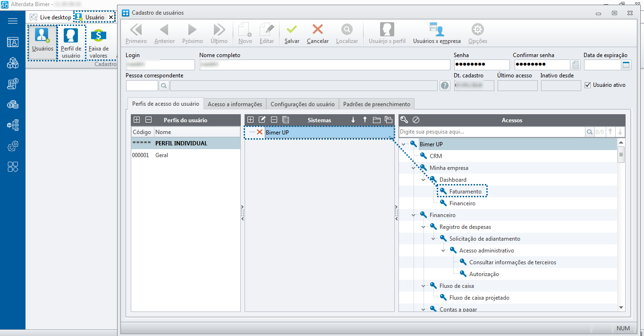
Task: Go to previous record with Anterior
Action: [x=164, y=34]
